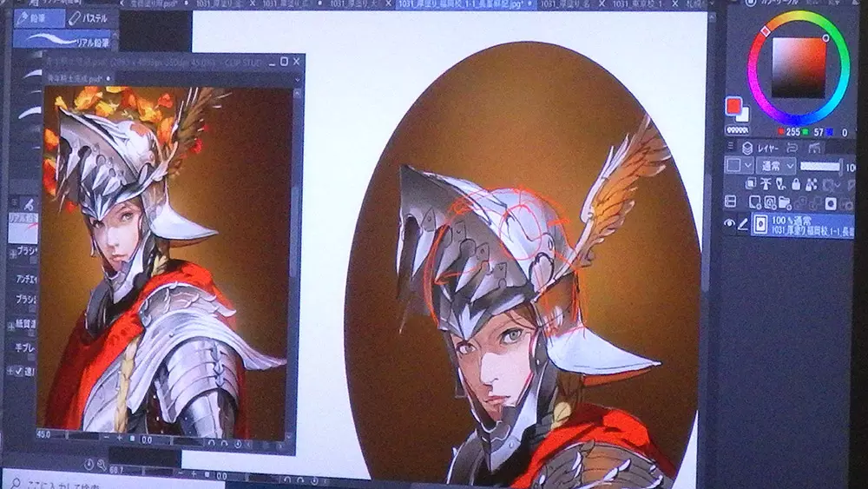The width and height of the screenshot is (868, 489).
Task: Create a new raster layer
Action: point(754,202)
